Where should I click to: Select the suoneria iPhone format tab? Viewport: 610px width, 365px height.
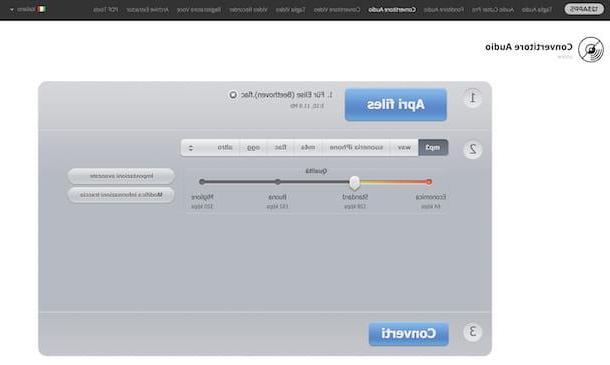tap(356, 147)
